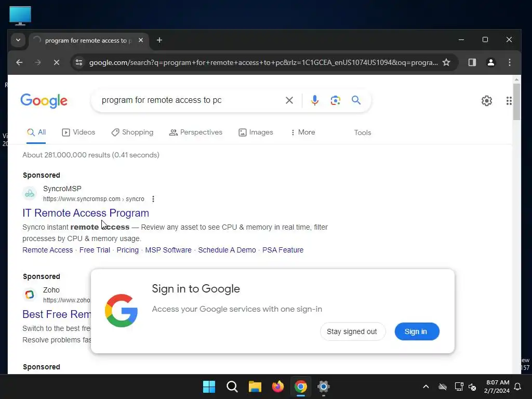This screenshot has height=399, width=532.
Task: Search by image with Google Lens icon
Action: tap(335, 100)
